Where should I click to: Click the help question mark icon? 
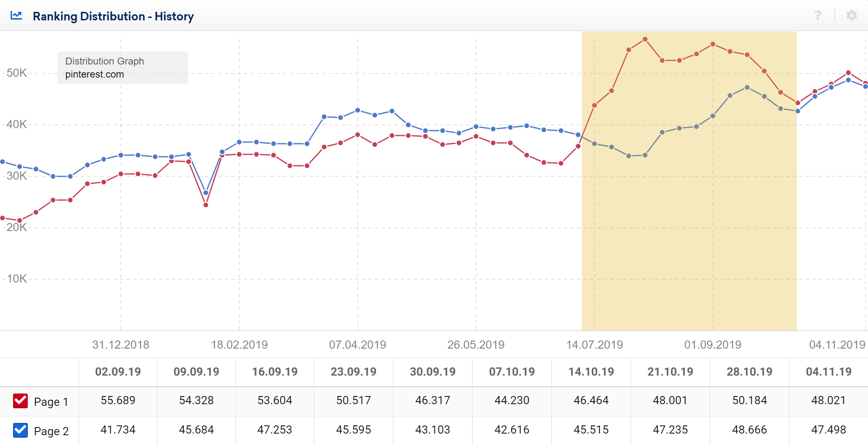[818, 16]
